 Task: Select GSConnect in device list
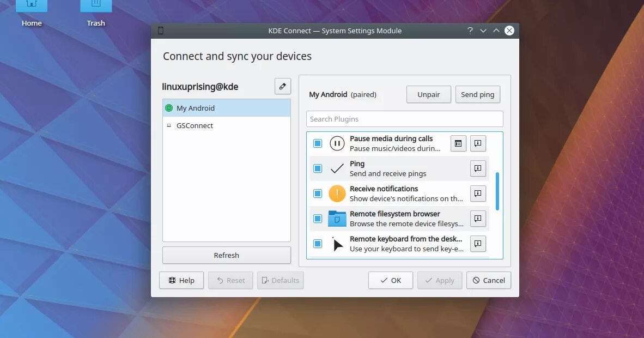[227, 126]
